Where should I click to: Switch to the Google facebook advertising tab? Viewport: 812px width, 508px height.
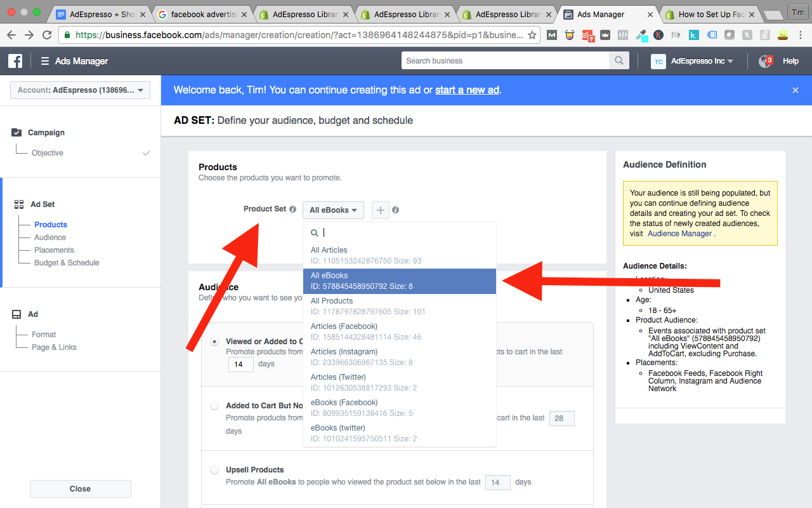coord(202,14)
